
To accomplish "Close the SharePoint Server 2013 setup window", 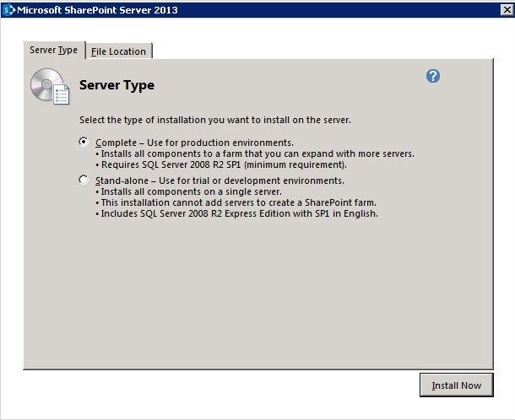I will coord(507,10).
